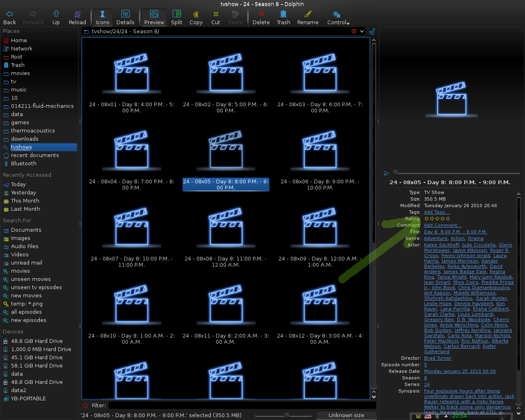The width and height of the screenshot is (525, 420).
Task: Open the keyboard layout flag in tray
Action: point(428,416)
